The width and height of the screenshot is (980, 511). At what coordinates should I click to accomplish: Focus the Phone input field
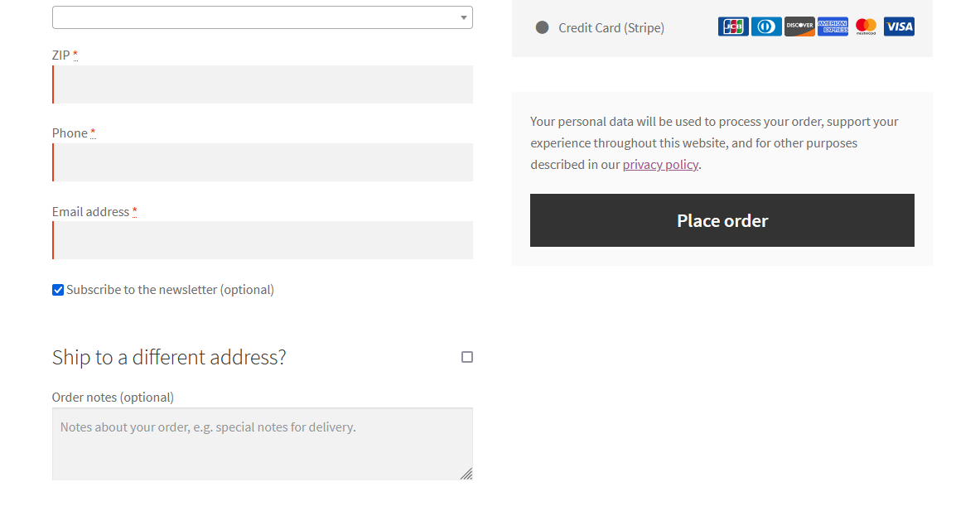point(263,162)
